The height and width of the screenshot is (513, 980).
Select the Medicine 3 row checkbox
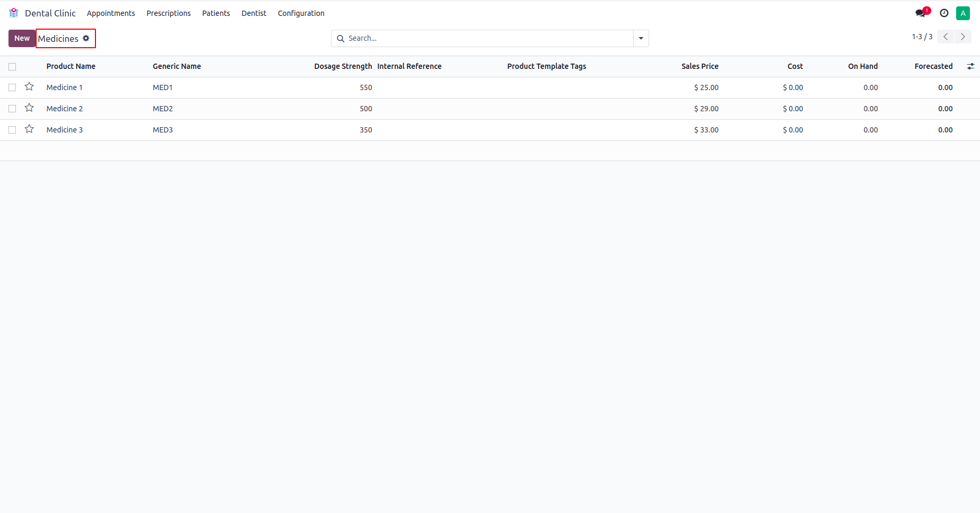point(12,130)
